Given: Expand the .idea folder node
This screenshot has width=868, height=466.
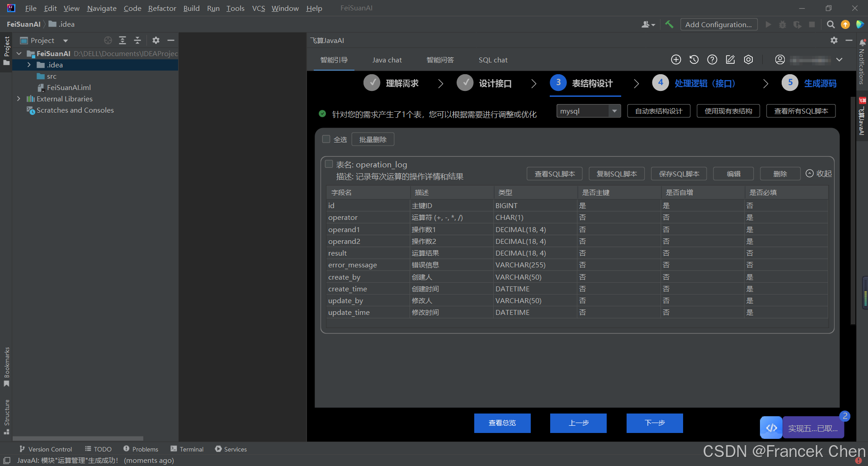Looking at the screenshot, I should [29, 65].
